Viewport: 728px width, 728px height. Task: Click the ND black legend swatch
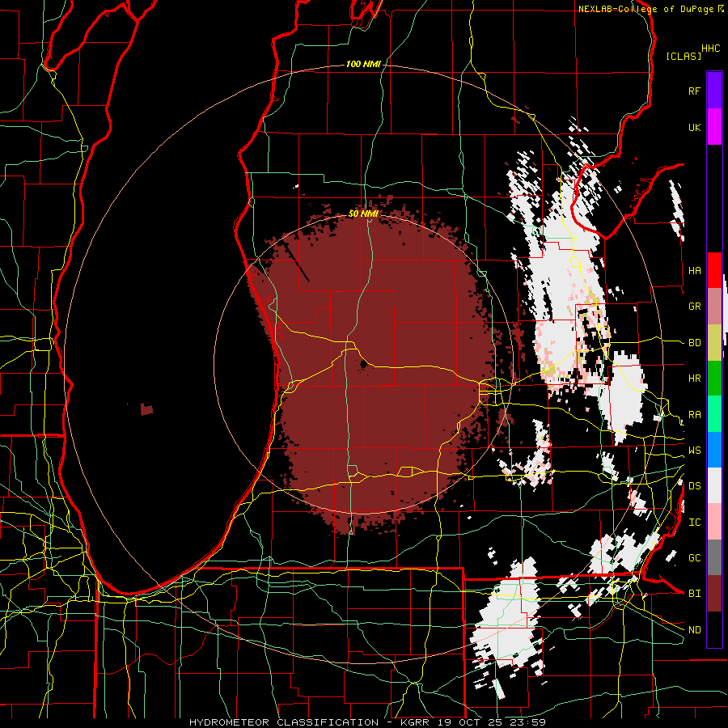point(714,629)
